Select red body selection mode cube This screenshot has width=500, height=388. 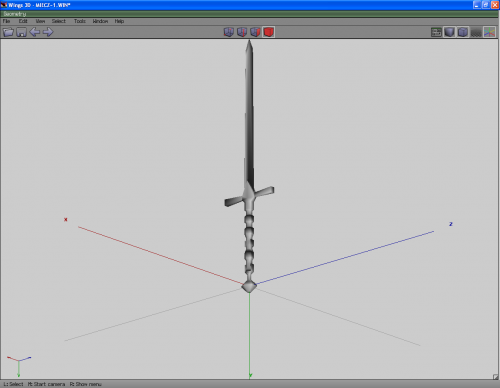point(269,32)
